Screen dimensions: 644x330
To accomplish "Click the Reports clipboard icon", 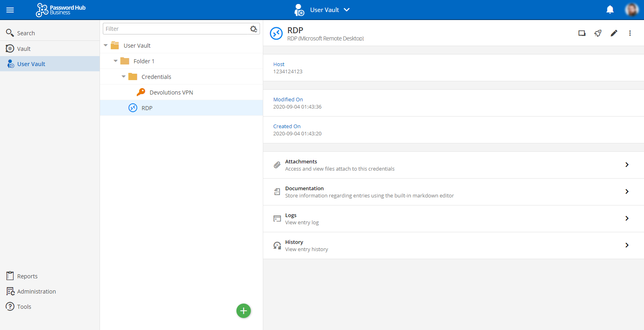I will click(10, 276).
